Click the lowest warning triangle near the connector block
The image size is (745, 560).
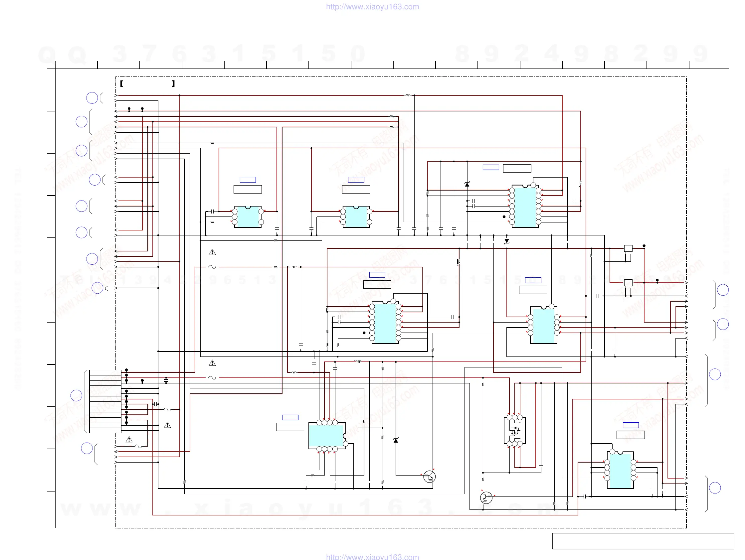tap(129, 440)
